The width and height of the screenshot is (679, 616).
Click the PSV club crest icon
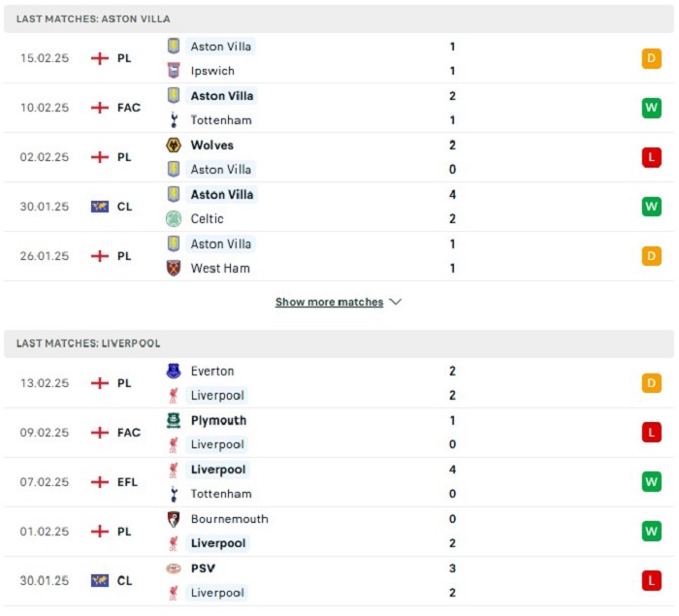[x=174, y=568]
